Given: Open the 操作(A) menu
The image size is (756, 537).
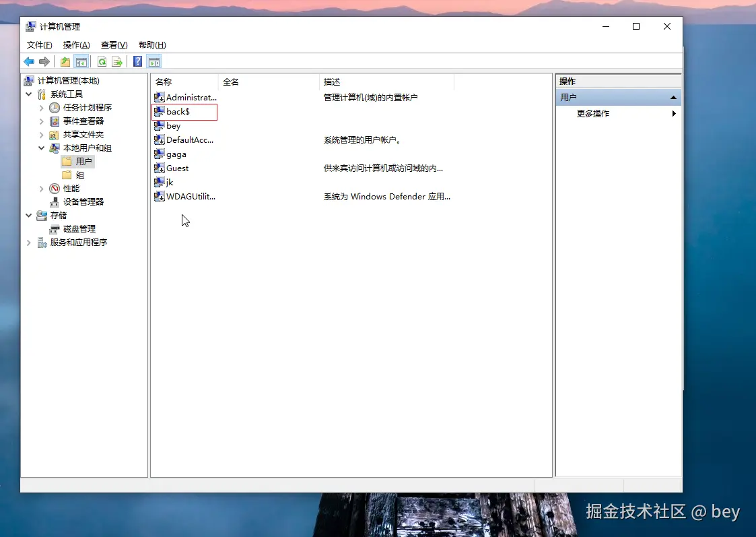Looking at the screenshot, I should coord(75,44).
